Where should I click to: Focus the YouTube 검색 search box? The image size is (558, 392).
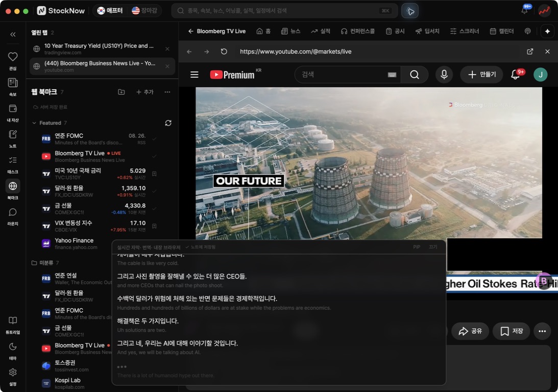coord(348,75)
